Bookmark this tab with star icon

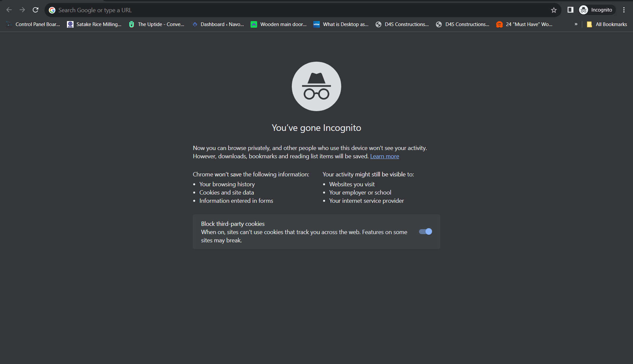point(554,10)
